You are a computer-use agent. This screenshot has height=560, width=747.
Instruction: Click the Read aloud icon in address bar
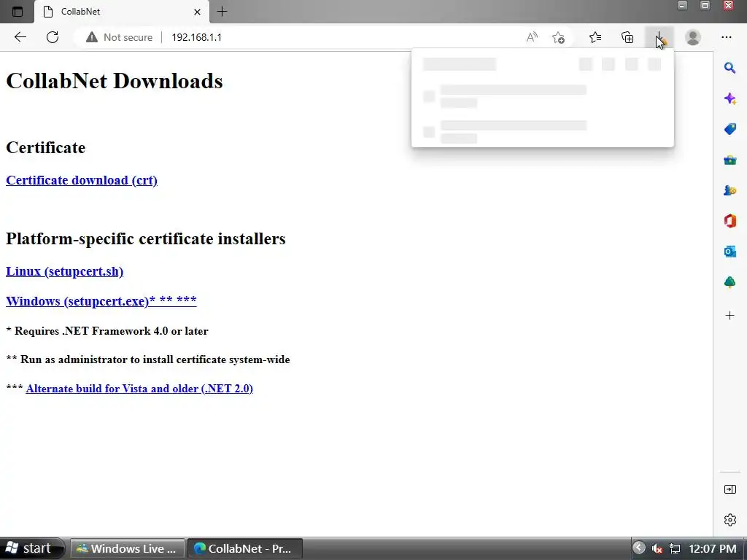click(532, 37)
